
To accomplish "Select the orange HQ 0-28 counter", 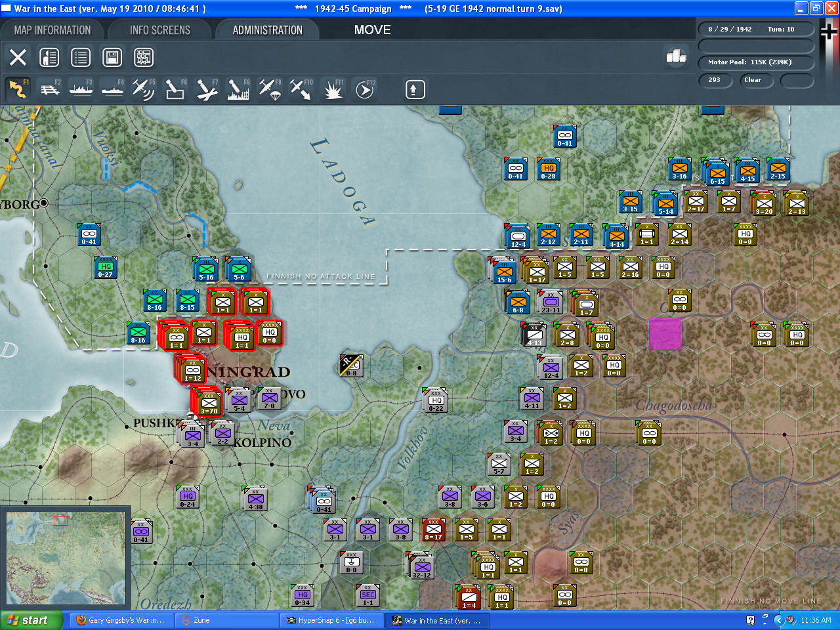I will [x=549, y=169].
